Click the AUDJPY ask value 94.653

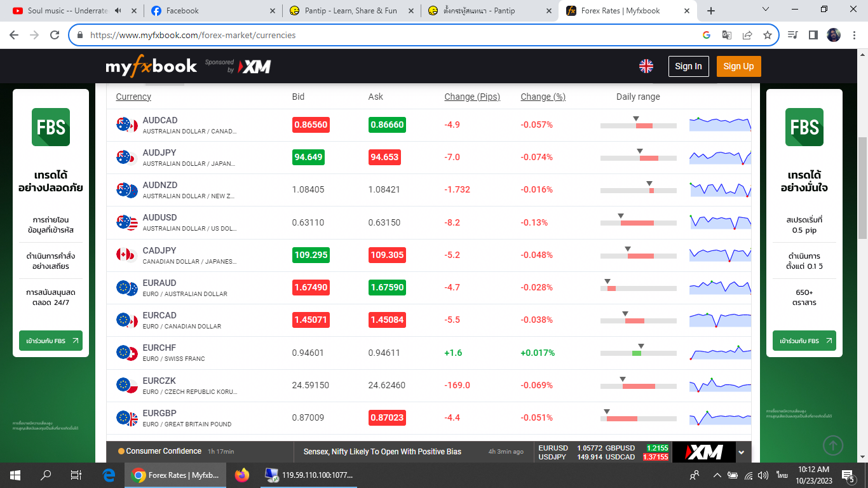[x=384, y=157]
